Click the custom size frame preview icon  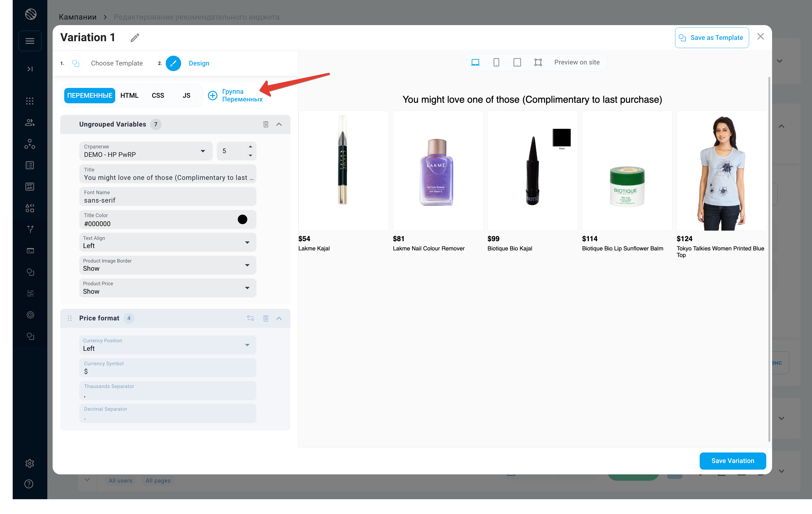coord(538,62)
